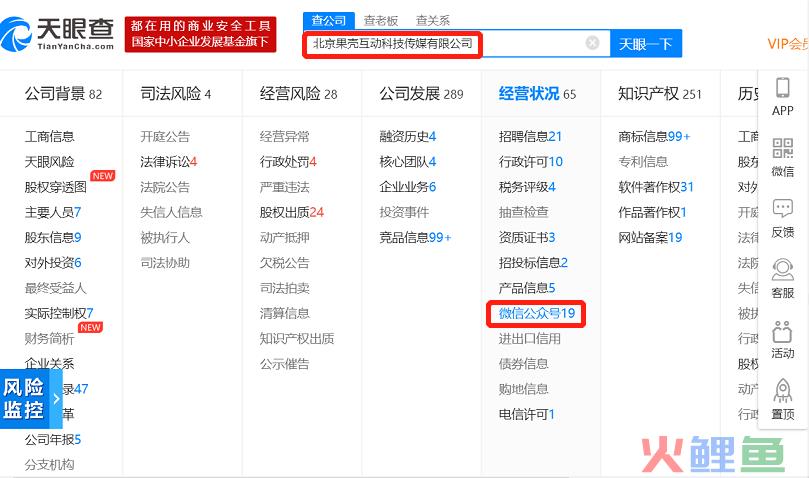Open 股权穿透图 link
809x478 pixels.
click(x=56, y=187)
